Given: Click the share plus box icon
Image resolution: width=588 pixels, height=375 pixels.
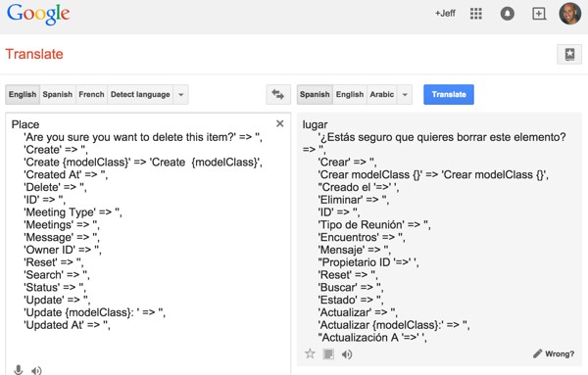Looking at the screenshot, I should click(539, 14).
